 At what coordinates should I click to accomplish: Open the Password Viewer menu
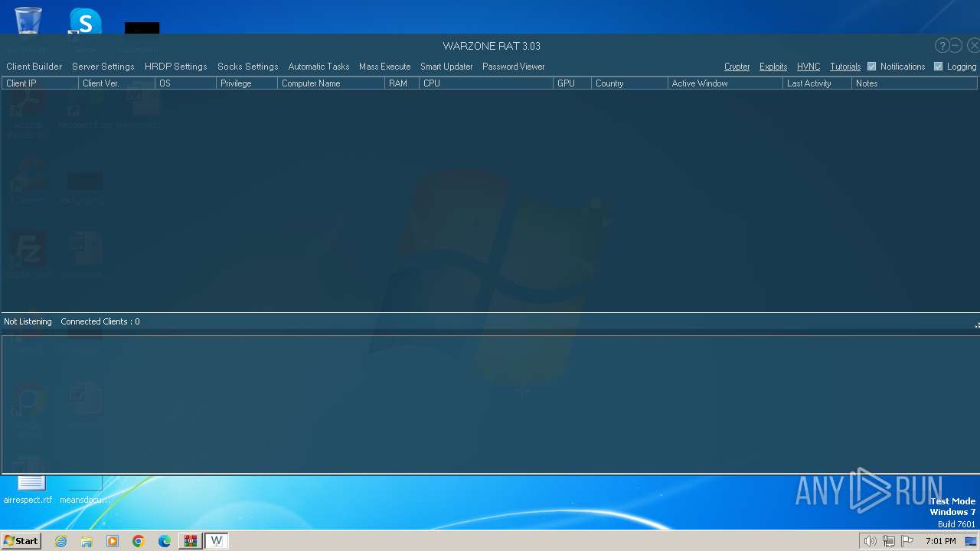click(514, 67)
